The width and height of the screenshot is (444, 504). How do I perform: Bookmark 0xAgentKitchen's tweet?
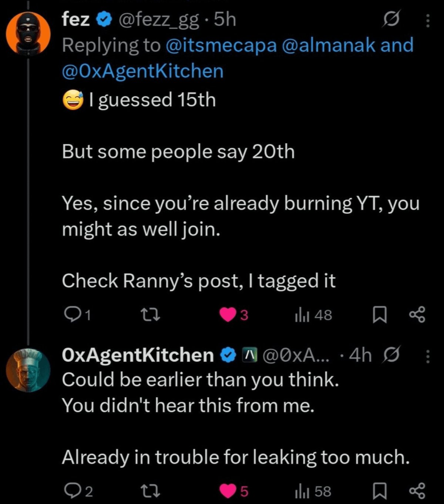pos(379,491)
